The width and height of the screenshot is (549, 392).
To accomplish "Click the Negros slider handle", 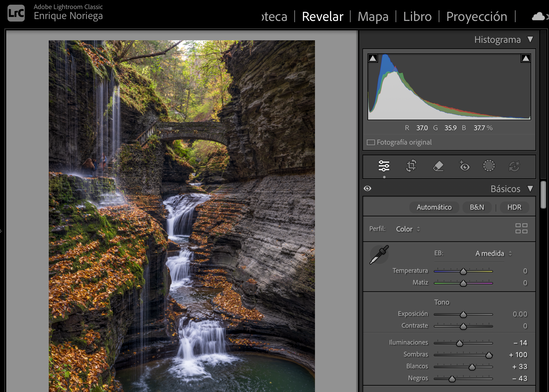I will coord(452,379).
